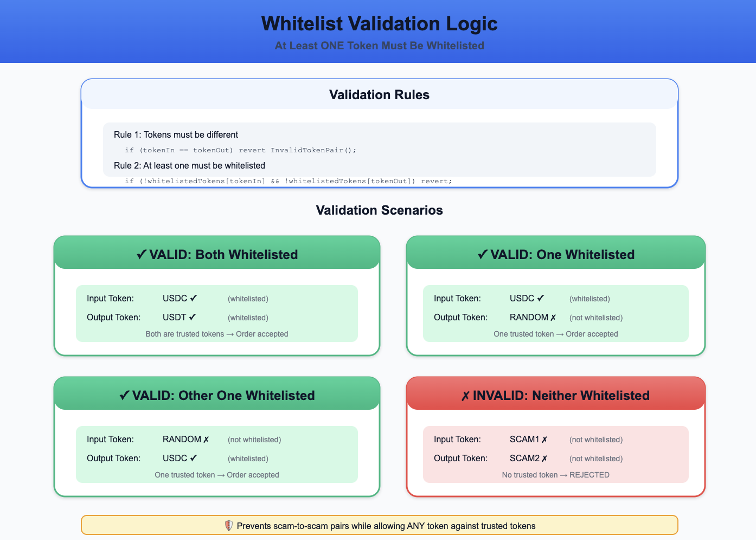Click the cross mark in INVALID: Neither Whitelisted header
The height and width of the screenshot is (542, 756).
(467, 395)
